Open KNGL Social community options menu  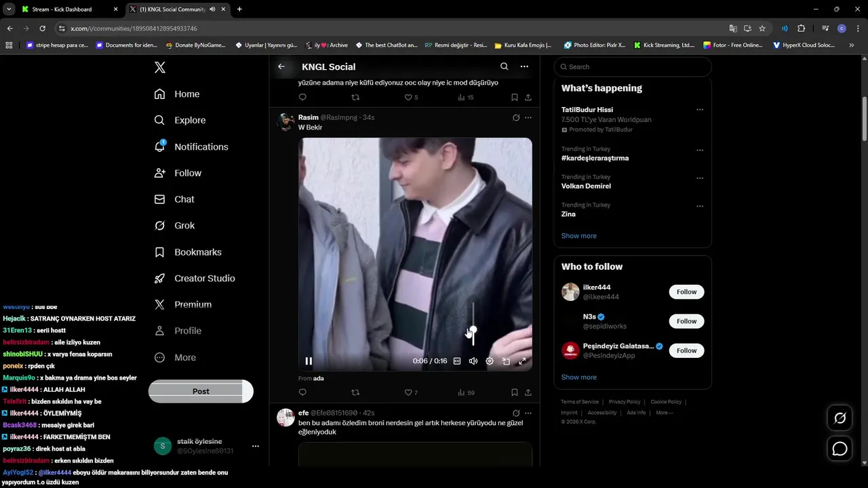524,66
